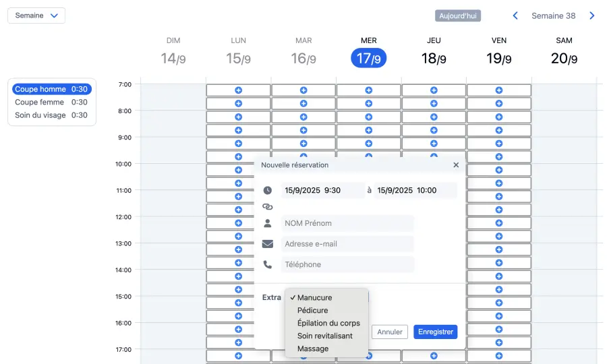Close the Nouvelle réservation dialog
The image size is (607, 364).
tap(456, 165)
